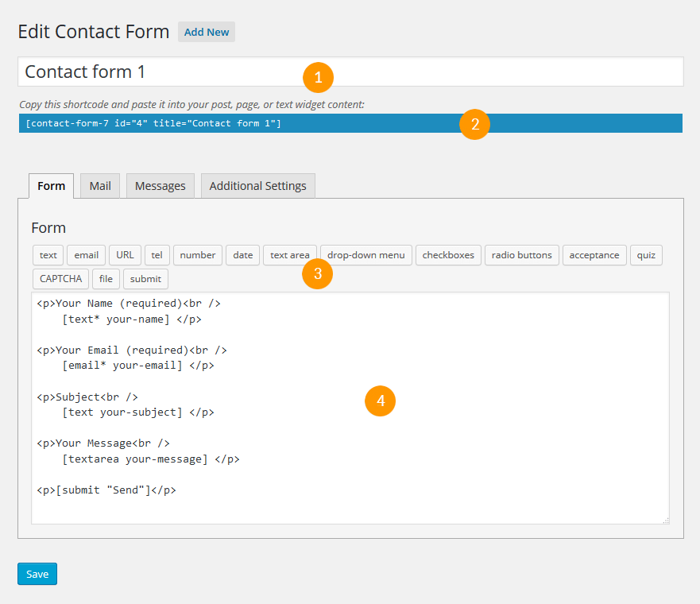The image size is (700, 604).
Task: Insert a submit button form-tag
Action: 145,279
